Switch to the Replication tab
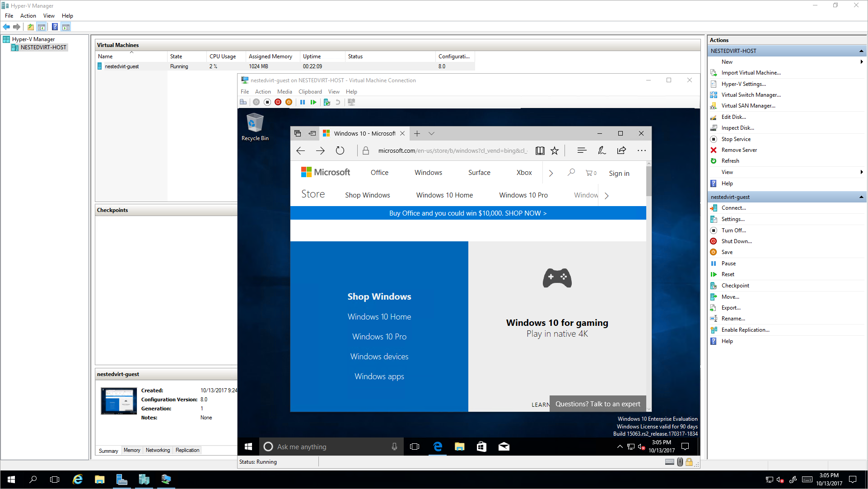The image size is (868, 489). click(187, 450)
